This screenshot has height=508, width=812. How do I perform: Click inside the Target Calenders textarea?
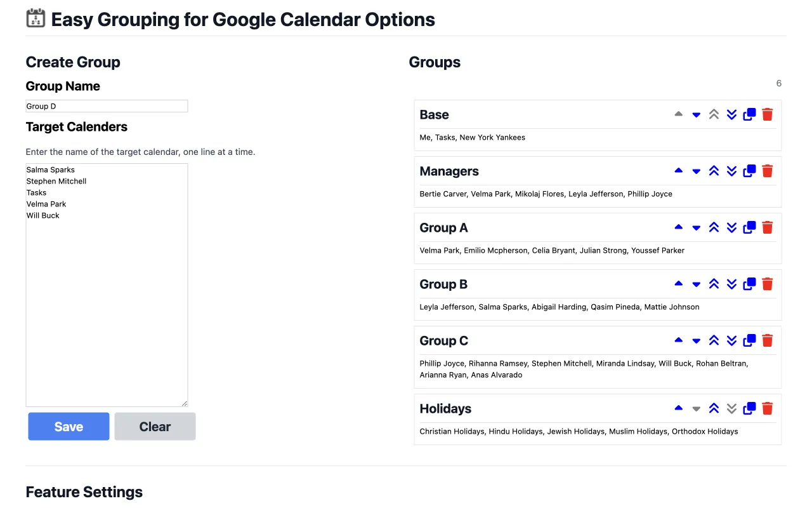[x=107, y=284]
